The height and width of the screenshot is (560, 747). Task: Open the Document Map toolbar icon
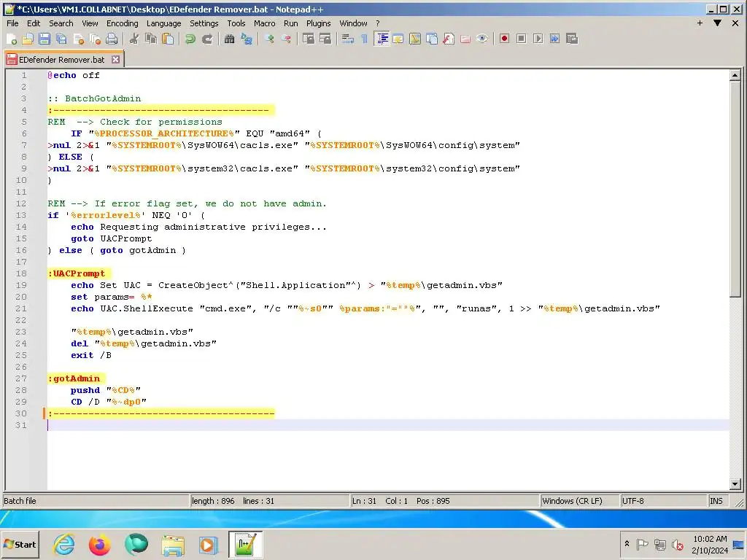415,39
